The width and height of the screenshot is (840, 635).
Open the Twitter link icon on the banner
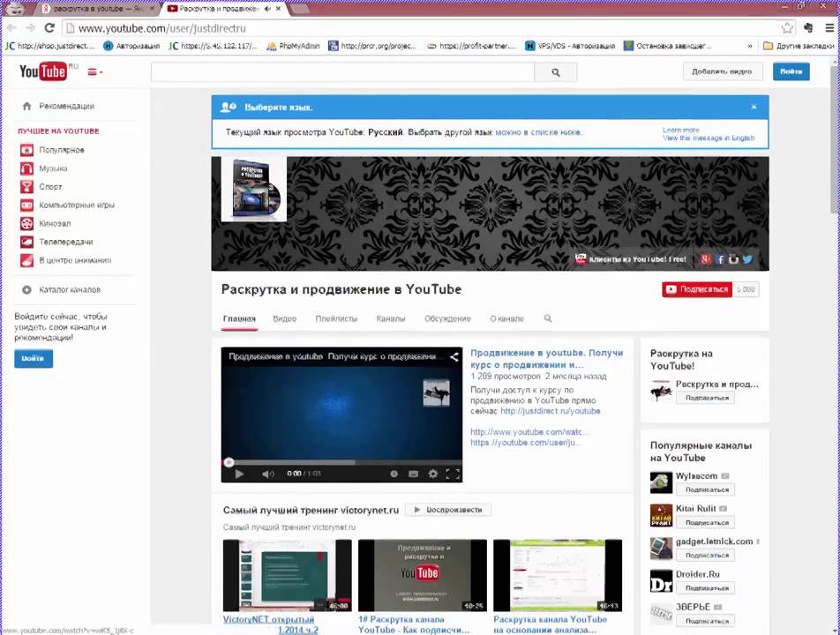pos(747,259)
